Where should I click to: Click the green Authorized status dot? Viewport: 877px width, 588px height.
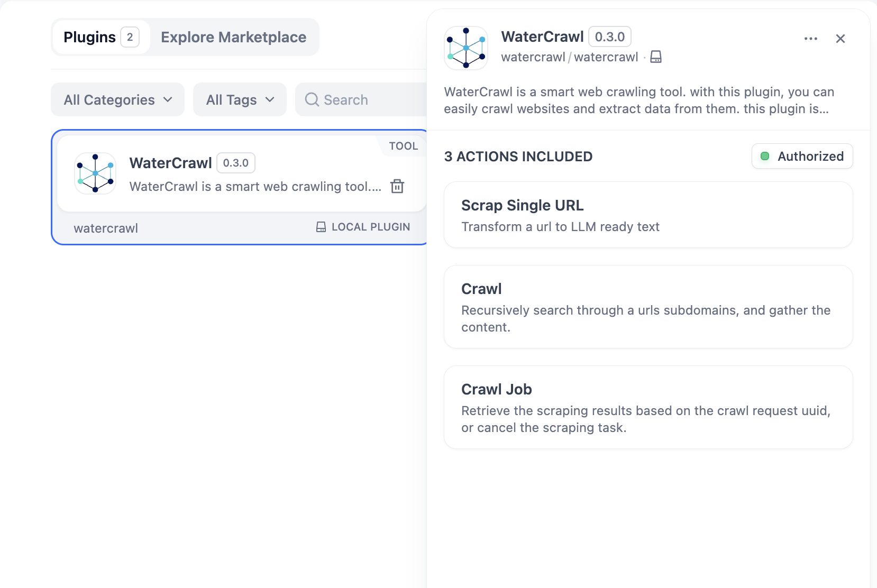pyautogui.click(x=764, y=156)
